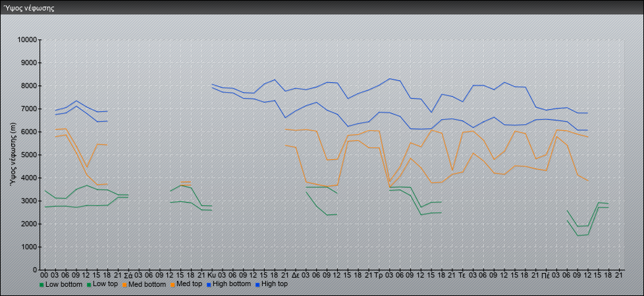Click the orange swatch beside Med bottom
The width and height of the screenshot is (644, 296).
[124, 285]
